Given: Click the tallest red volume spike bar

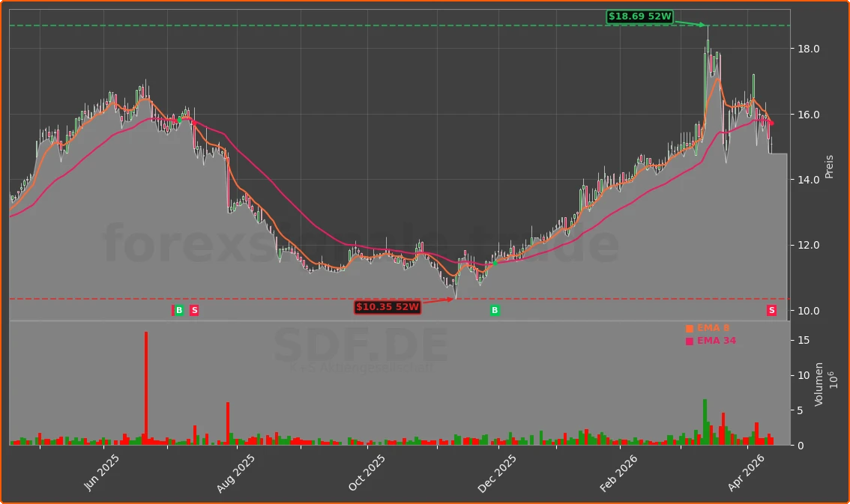Looking at the screenshot, I should 147,389.
